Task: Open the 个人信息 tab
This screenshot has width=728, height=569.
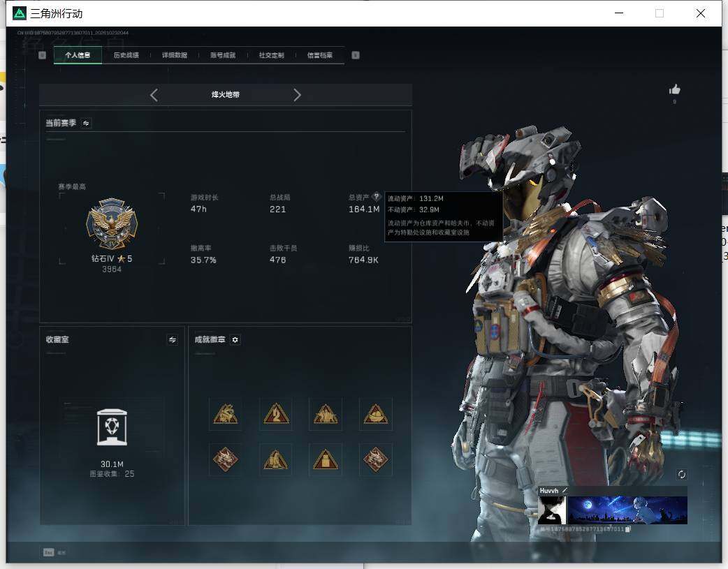Action: pos(78,55)
